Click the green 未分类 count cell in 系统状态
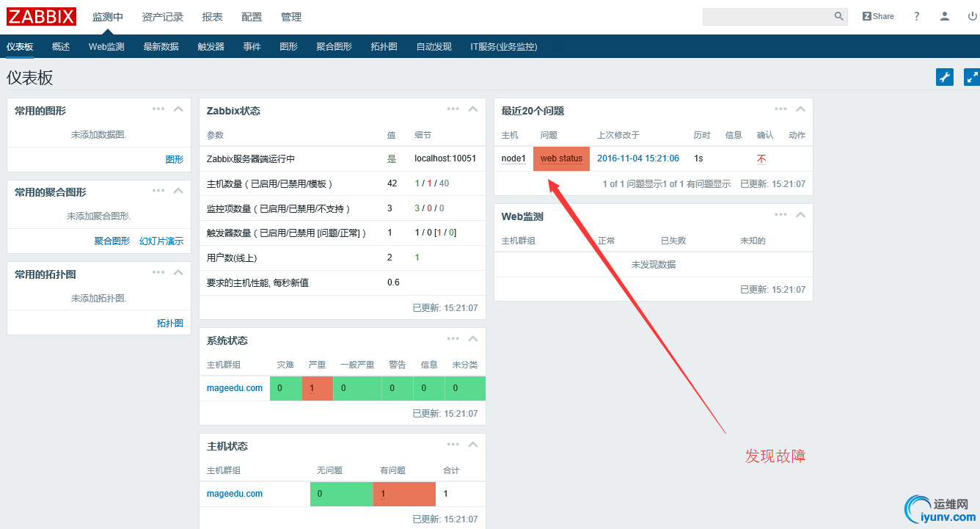The height and width of the screenshot is (529, 980). coord(465,388)
